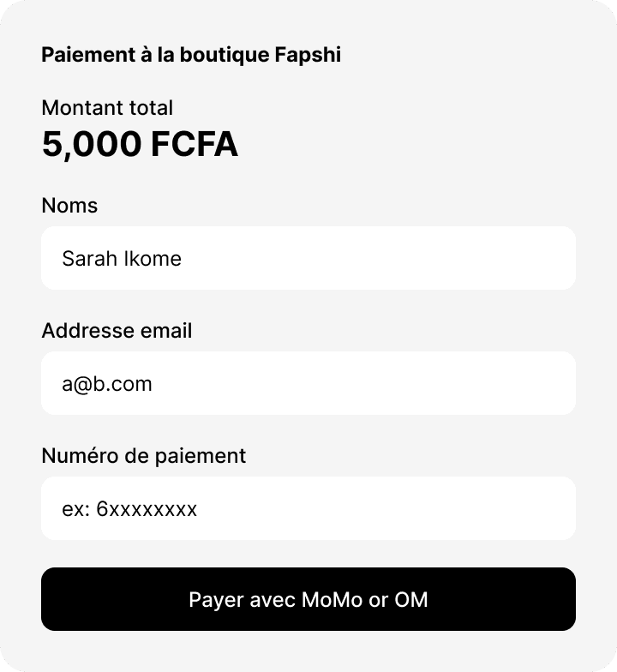Click the Paiement à la boutique Fapshi heading

tap(190, 55)
